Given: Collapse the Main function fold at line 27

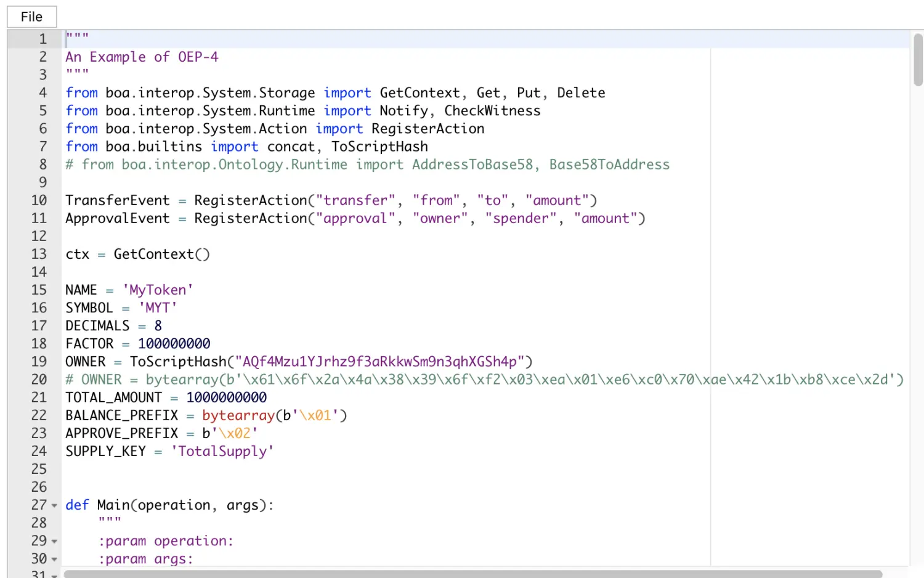Looking at the screenshot, I should [x=54, y=506].
